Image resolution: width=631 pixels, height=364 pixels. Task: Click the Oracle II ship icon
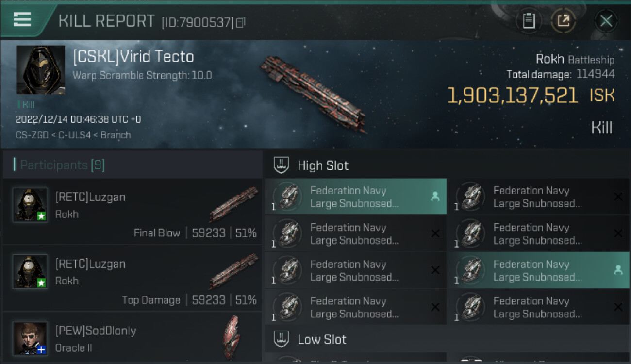pos(231,337)
